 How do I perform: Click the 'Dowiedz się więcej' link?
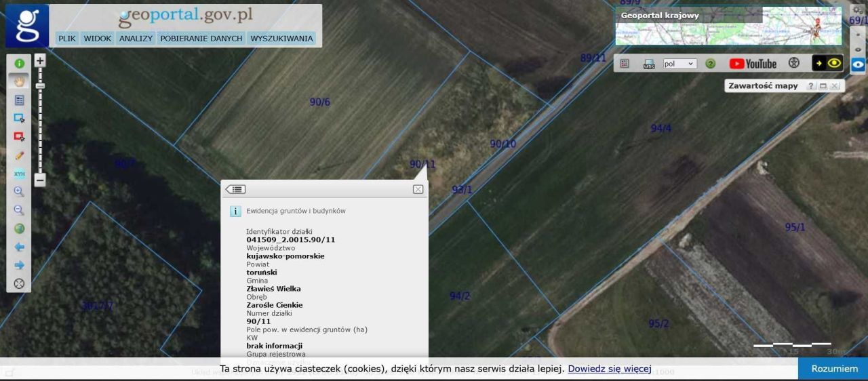[x=610, y=369]
